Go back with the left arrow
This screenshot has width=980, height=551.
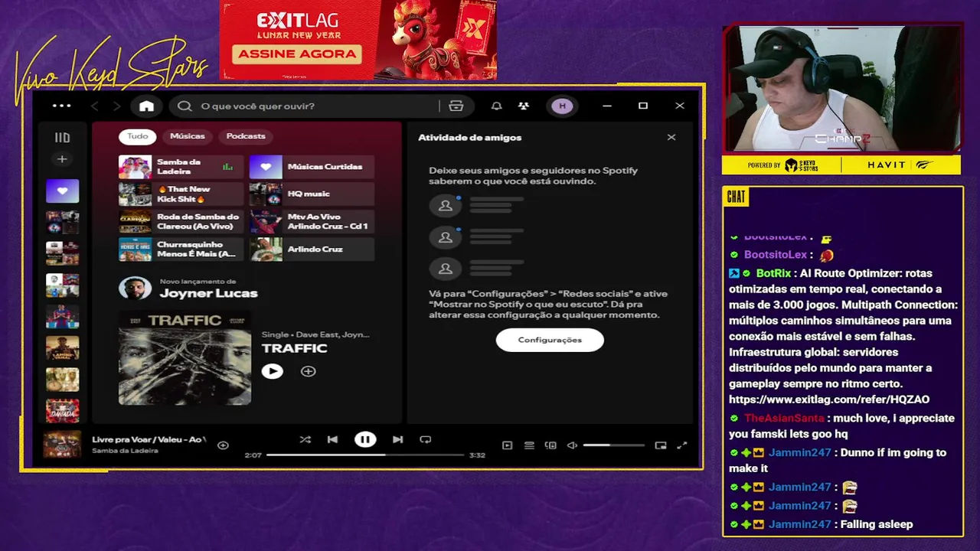95,106
